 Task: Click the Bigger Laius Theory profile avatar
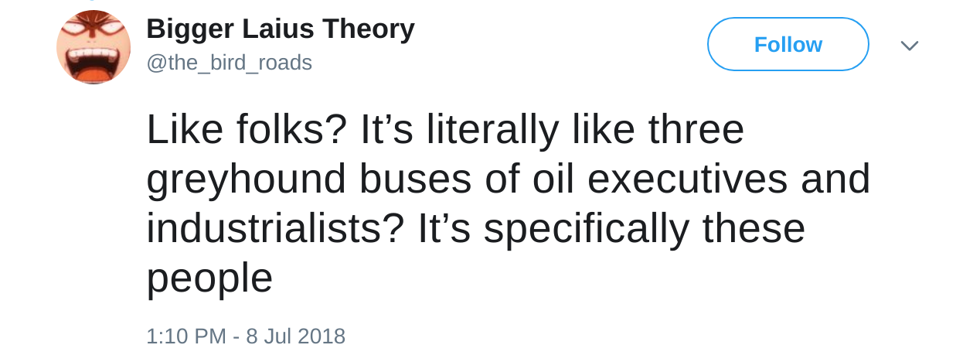93,47
